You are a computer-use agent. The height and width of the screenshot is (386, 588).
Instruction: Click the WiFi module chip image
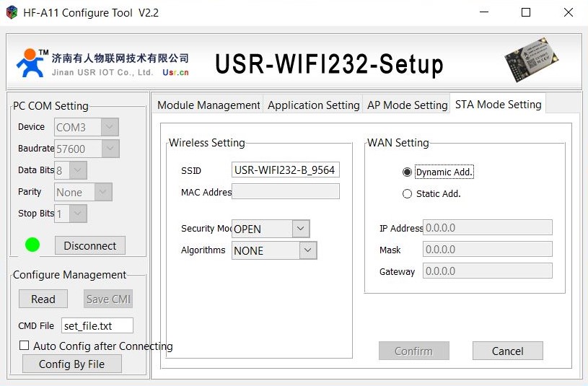531,59
